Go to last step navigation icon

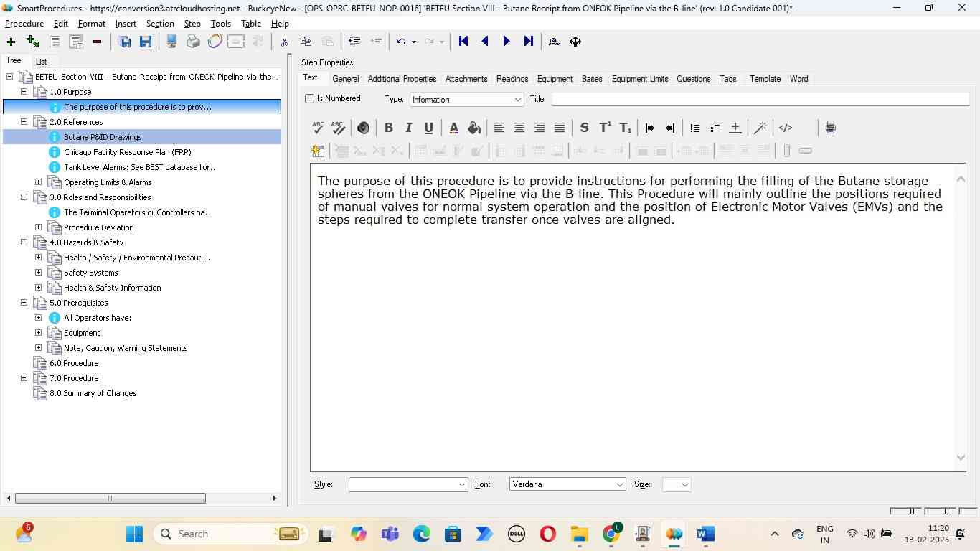tap(529, 42)
